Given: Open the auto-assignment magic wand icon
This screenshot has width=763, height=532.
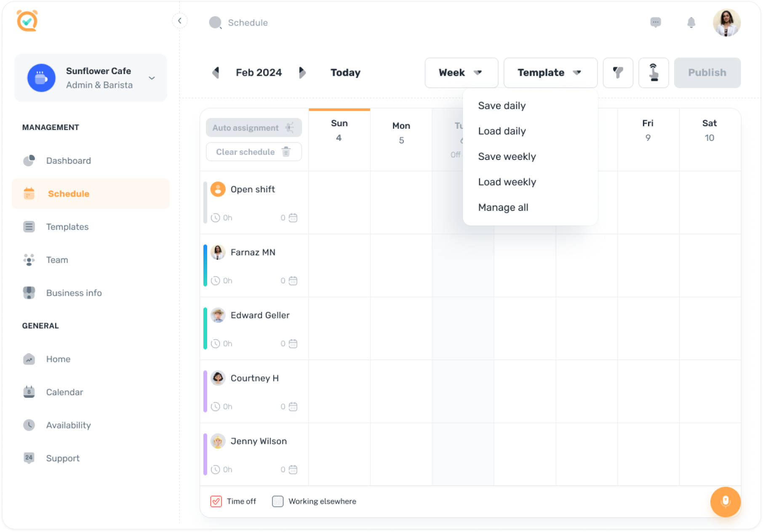Looking at the screenshot, I should [x=290, y=128].
